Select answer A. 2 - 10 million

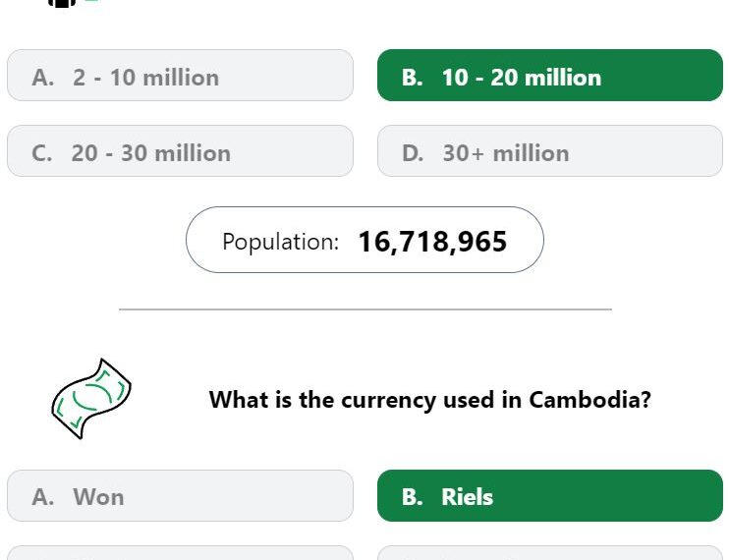click(180, 76)
